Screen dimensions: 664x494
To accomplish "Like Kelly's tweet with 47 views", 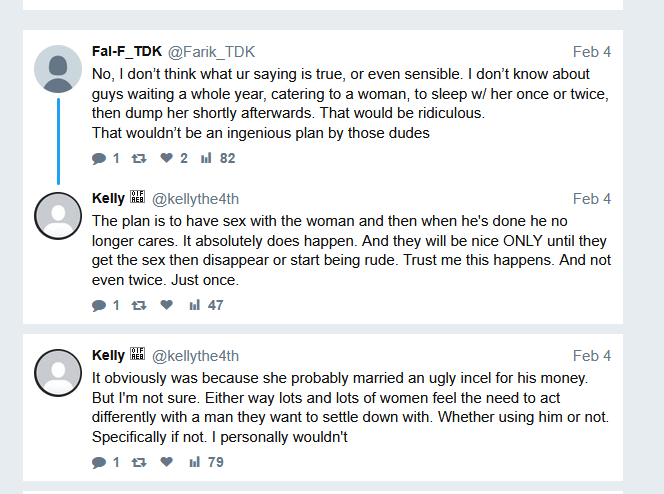I will [167, 305].
